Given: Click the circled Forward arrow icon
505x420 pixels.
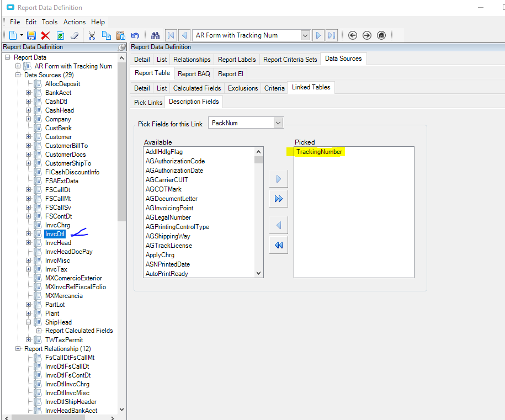Looking at the screenshot, I should tap(367, 35).
